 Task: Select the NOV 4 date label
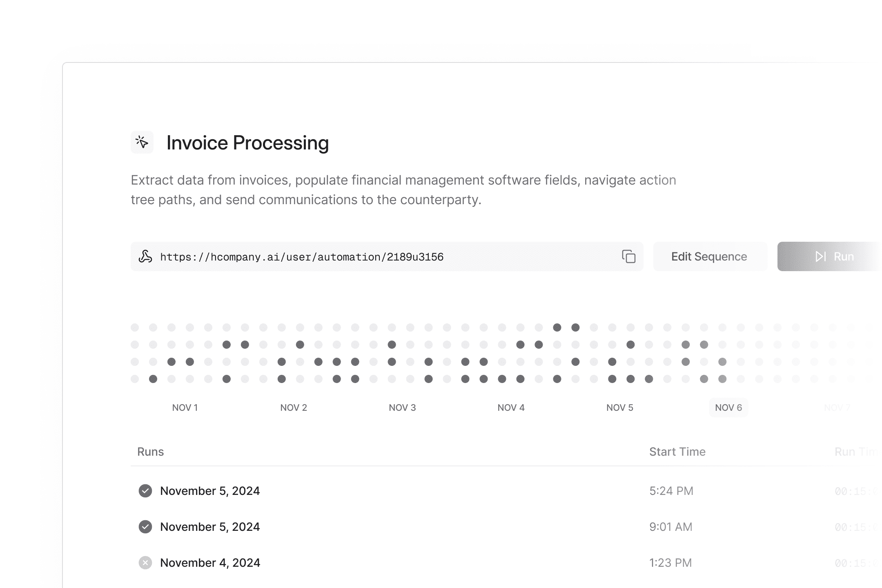click(511, 408)
